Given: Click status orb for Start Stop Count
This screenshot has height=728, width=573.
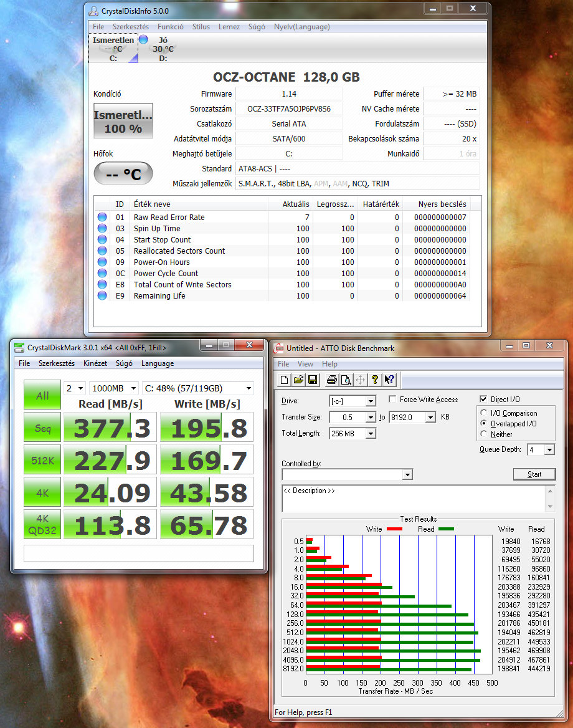Looking at the screenshot, I should (x=102, y=239).
